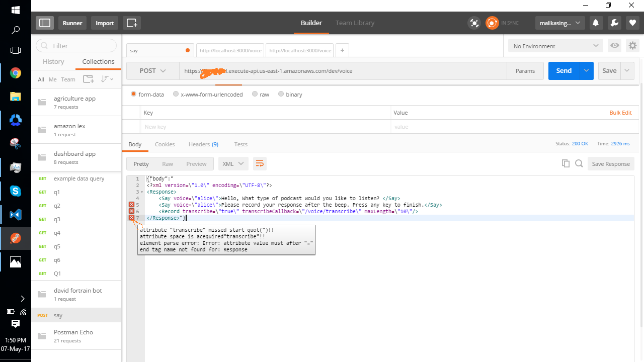Click the New key input cell
The width and height of the screenshot is (644, 362).
(x=266, y=127)
